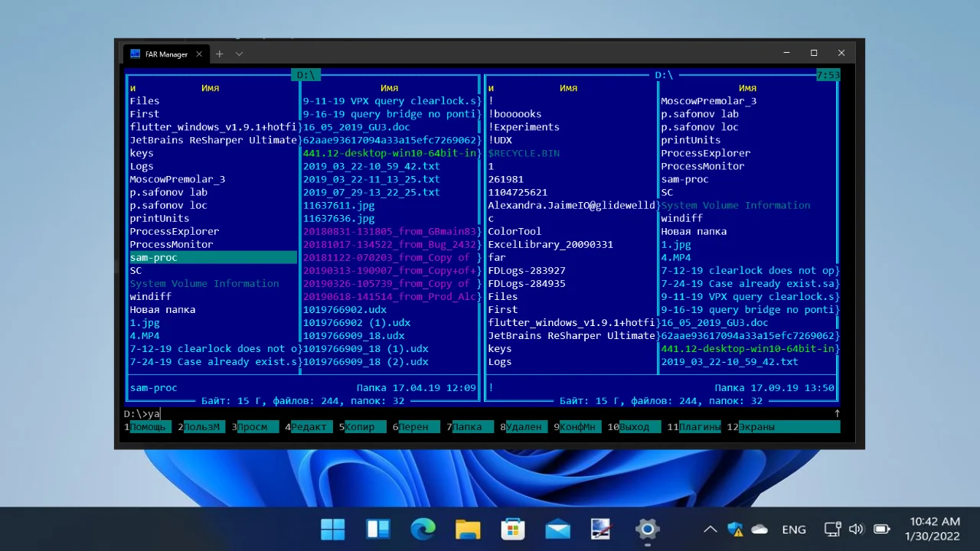
Task: Open a new terminal tab with plus
Action: 219,54
